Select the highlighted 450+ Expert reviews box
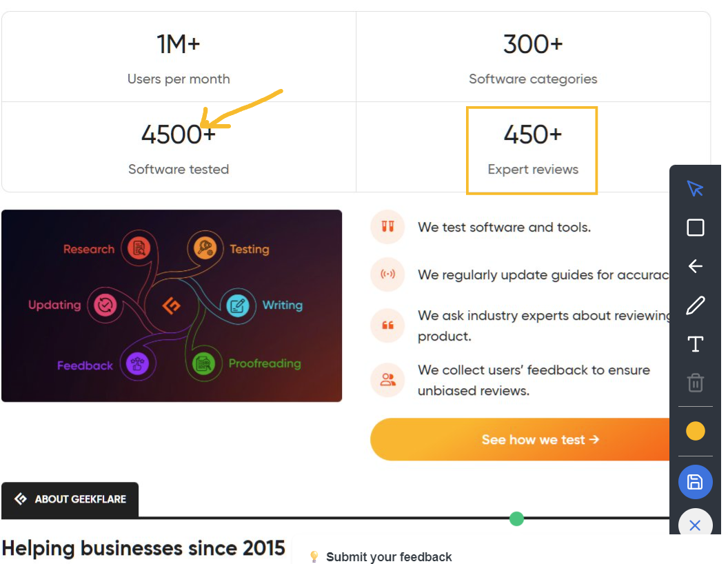 pos(532,150)
